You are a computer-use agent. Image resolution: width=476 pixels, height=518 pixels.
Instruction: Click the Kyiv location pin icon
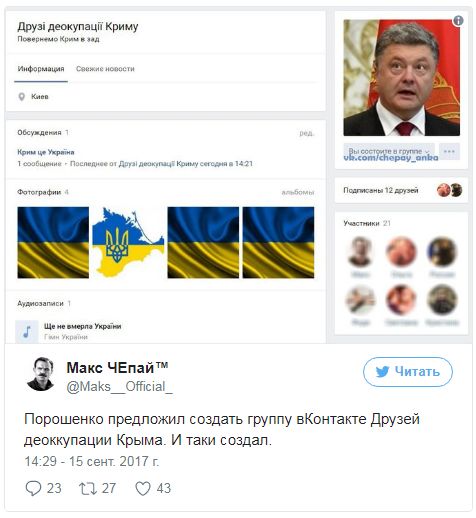(22, 97)
